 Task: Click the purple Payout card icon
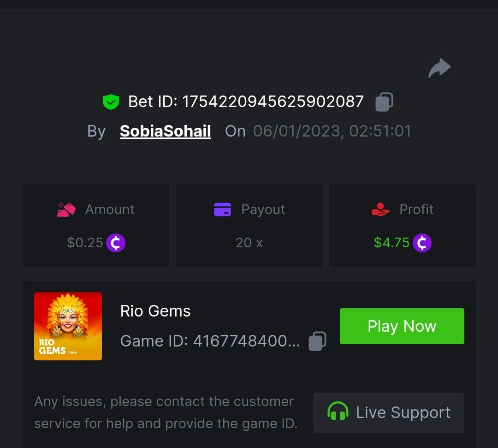pos(222,209)
